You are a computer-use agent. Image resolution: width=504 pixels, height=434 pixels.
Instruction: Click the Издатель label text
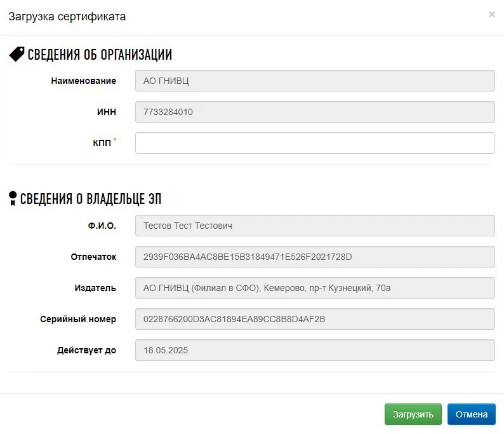[x=95, y=288]
